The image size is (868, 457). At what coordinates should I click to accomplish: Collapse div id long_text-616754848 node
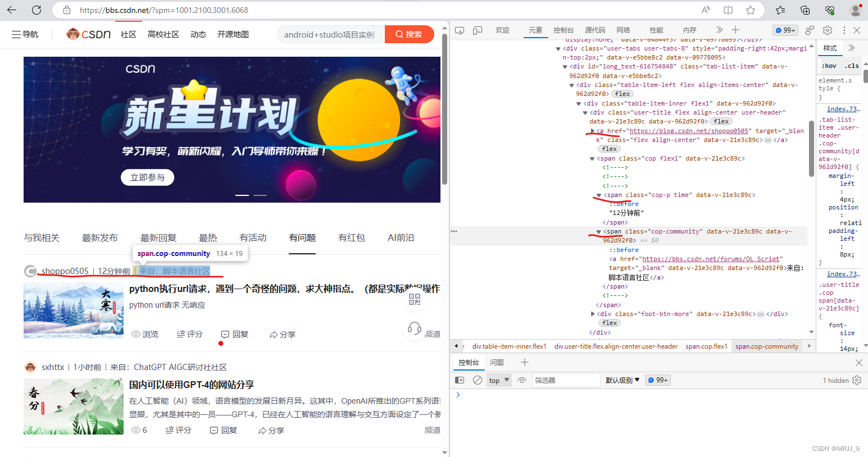(565, 67)
